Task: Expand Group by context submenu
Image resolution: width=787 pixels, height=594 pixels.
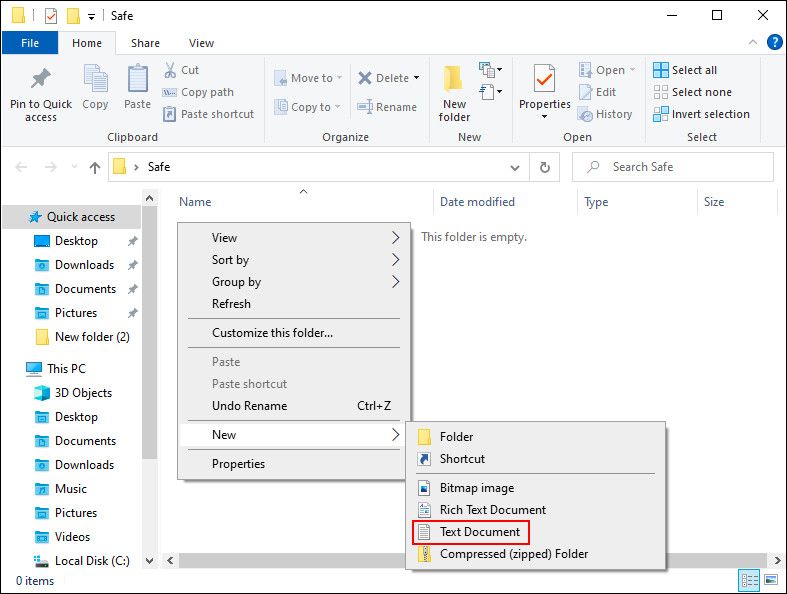Action: coord(294,282)
